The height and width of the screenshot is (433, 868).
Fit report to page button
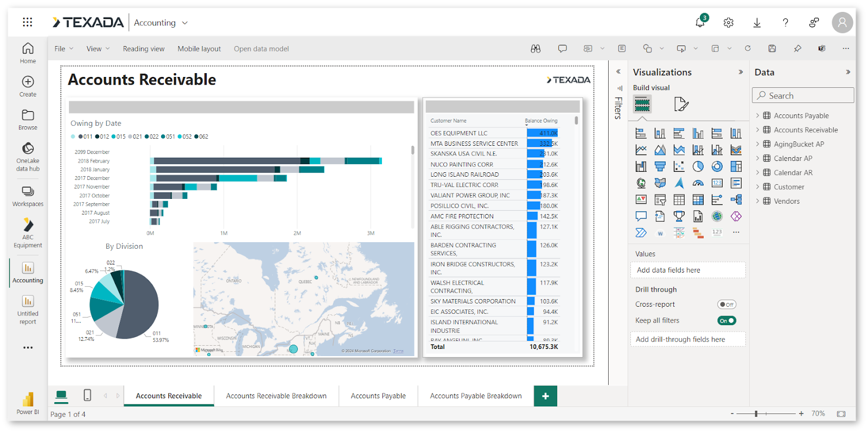pos(841,413)
